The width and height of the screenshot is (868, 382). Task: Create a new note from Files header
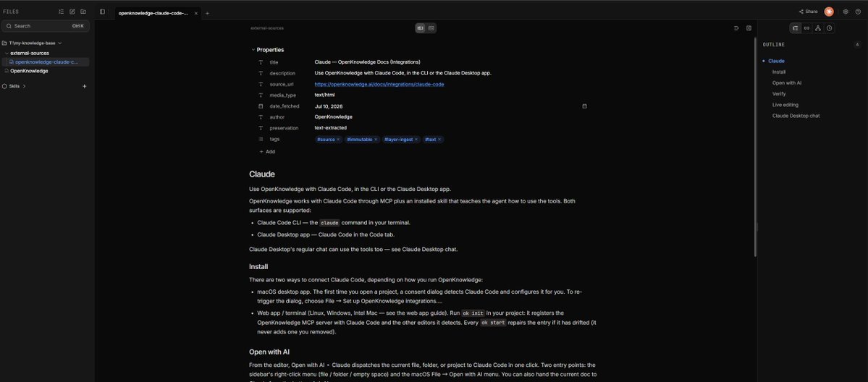pyautogui.click(x=72, y=12)
